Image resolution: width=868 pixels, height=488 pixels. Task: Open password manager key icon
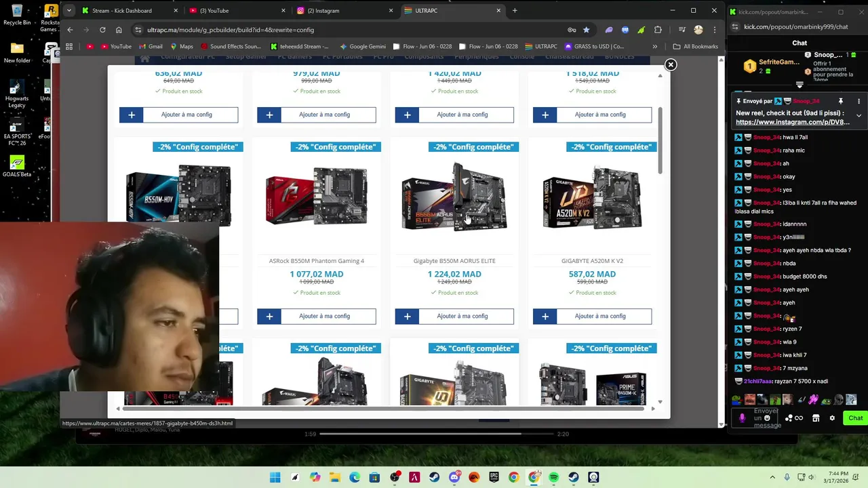pyautogui.click(x=572, y=30)
